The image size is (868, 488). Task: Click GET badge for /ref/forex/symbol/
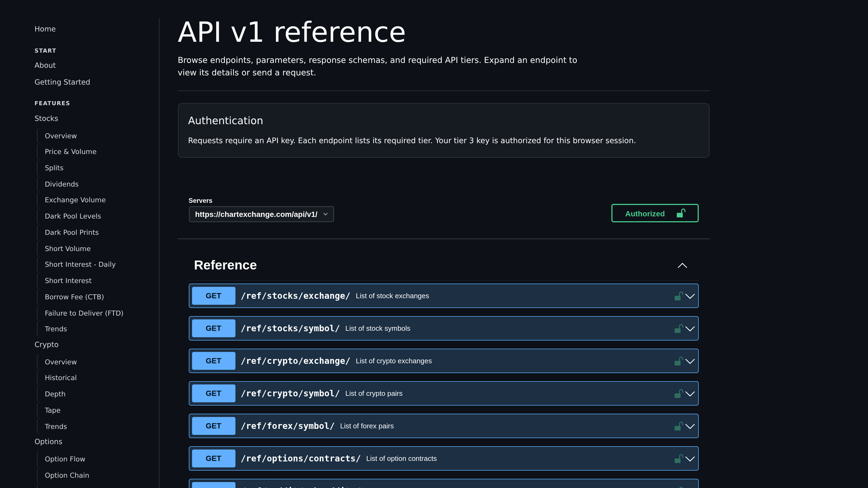(x=214, y=426)
